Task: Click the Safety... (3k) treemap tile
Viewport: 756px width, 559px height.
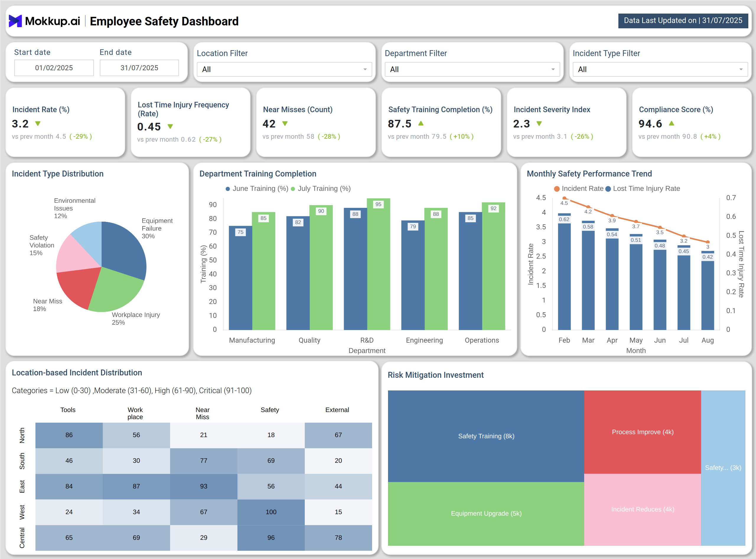Action: point(723,468)
